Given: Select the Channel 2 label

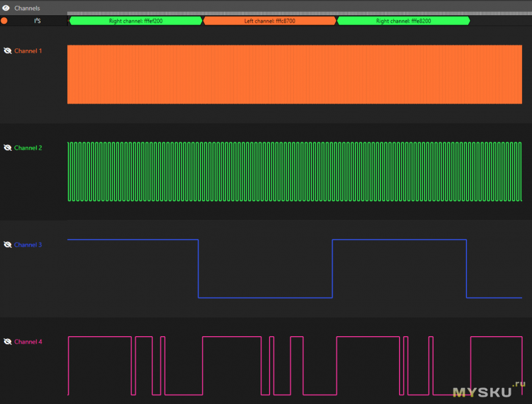Looking at the screenshot, I should pyautogui.click(x=28, y=148).
